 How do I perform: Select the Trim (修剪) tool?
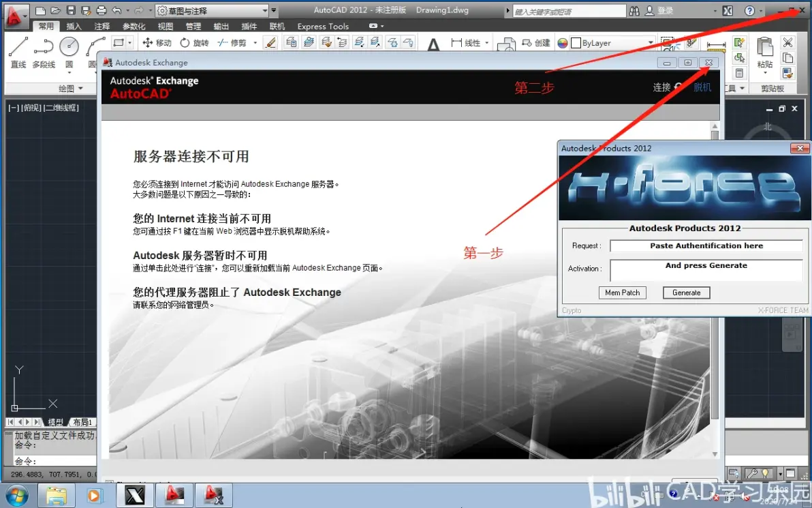coord(232,42)
